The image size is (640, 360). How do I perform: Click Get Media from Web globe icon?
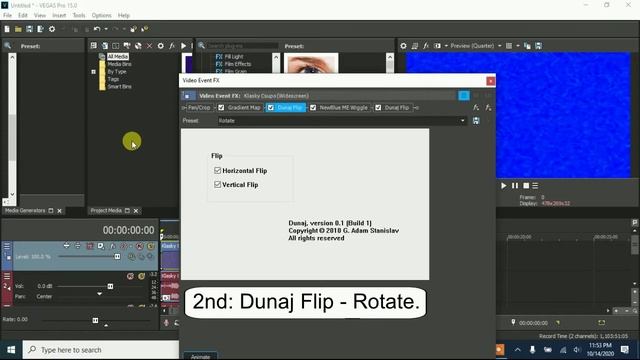[x=138, y=46]
